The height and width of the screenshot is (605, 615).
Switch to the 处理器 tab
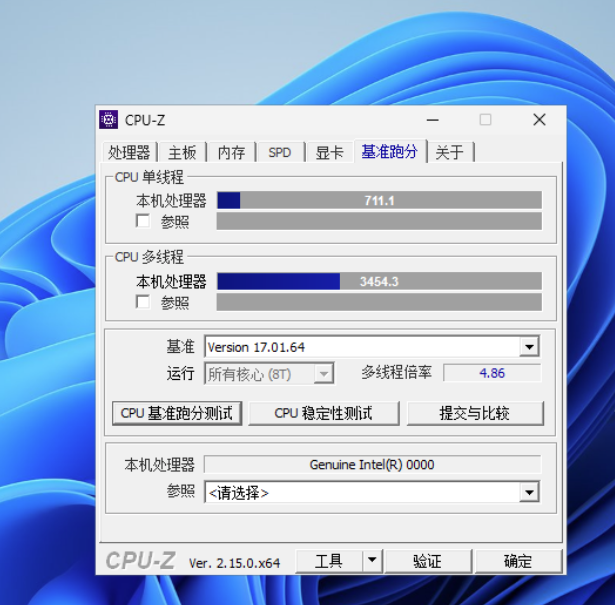tap(129, 152)
